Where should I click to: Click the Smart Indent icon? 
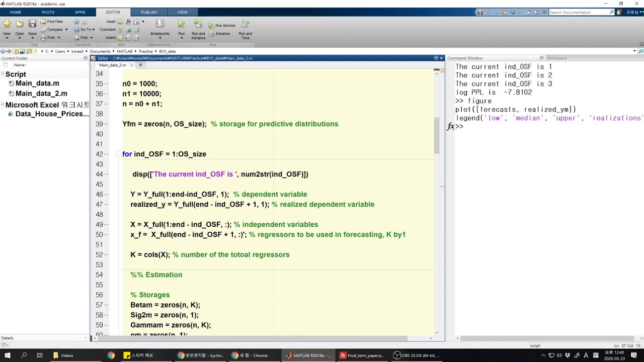[x=120, y=38]
